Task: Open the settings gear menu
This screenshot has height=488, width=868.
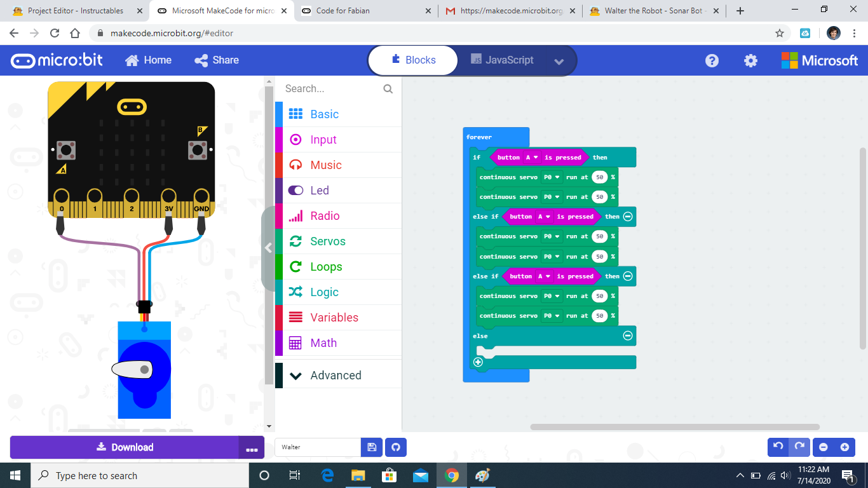Action: click(x=751, y=60)
